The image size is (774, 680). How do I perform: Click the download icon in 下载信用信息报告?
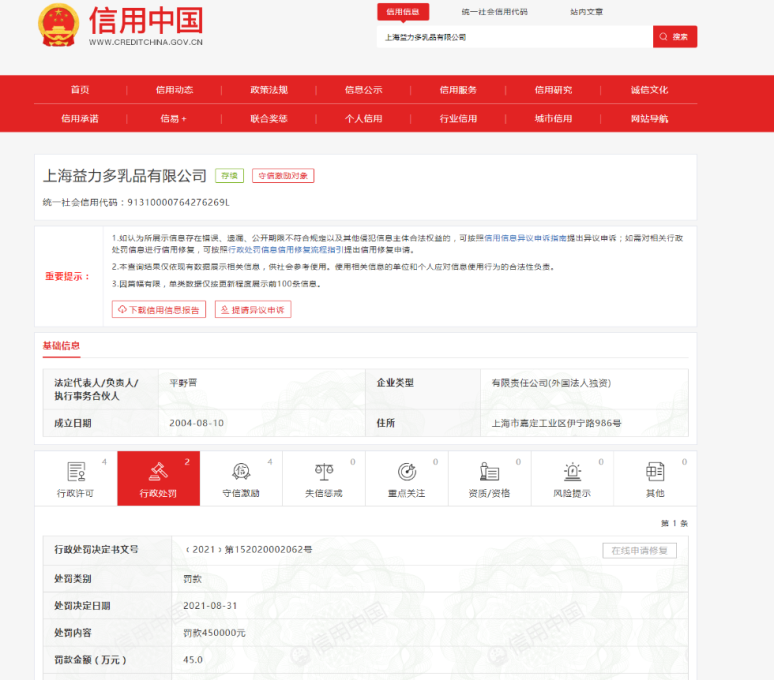[x=122, y=309]
